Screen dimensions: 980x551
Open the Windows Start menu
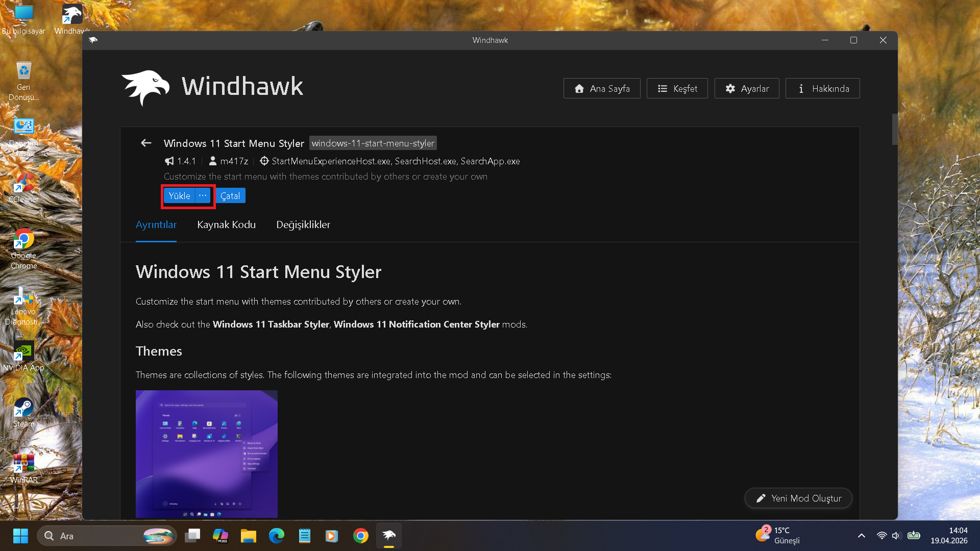pos(20,536)
